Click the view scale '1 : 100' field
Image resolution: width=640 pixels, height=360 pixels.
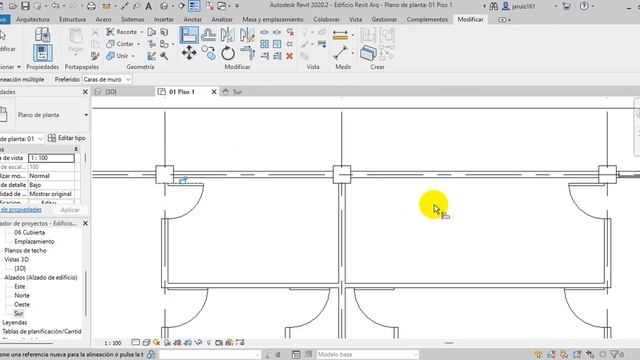(x=51, y=158)
